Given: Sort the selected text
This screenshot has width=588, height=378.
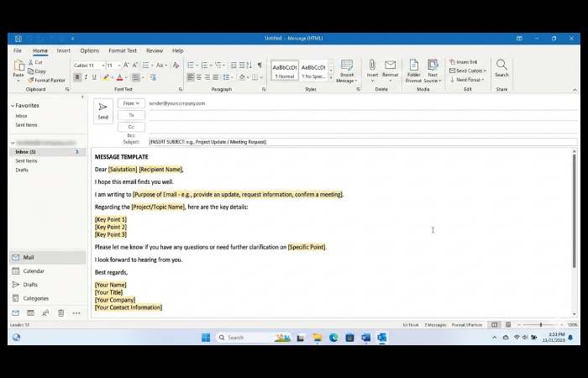Looking at the screenshot, I should coord(249,66).
